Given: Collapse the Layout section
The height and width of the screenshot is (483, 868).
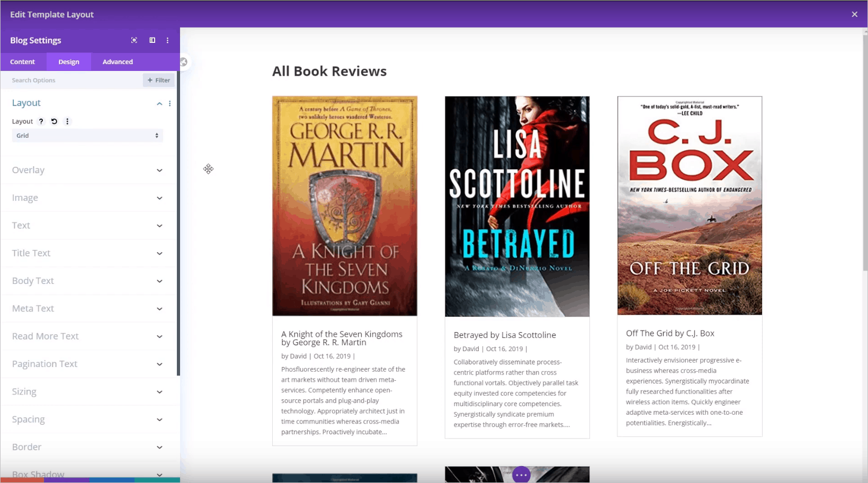Looking at the screenshot, I should coord(159,103).
